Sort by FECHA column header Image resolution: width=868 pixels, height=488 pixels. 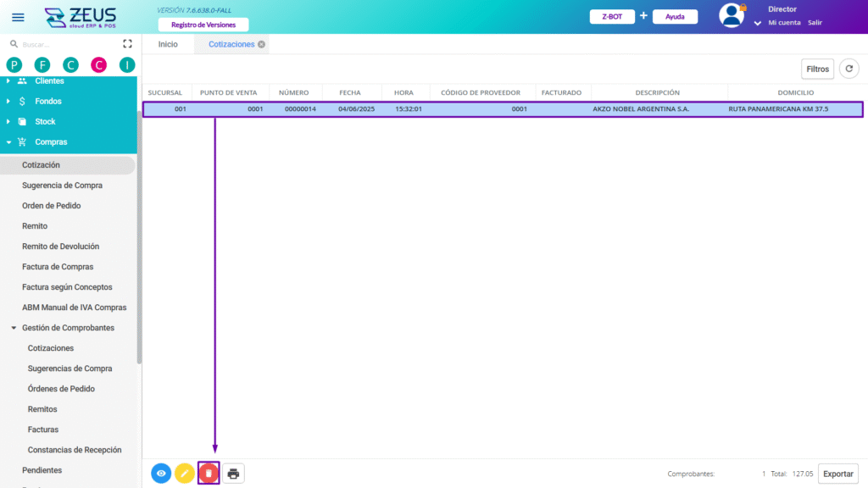coord(350,92)
